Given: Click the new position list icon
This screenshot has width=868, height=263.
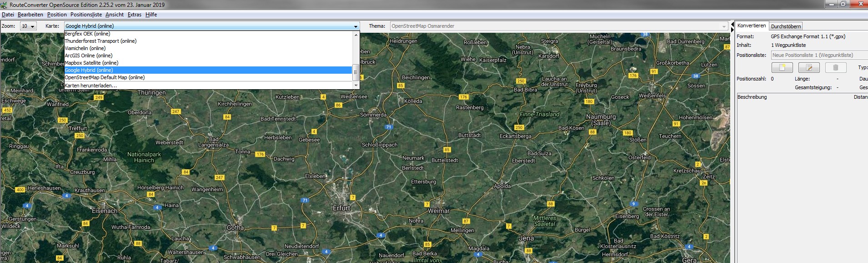Looking at the screenshot, I should [782, 68].
